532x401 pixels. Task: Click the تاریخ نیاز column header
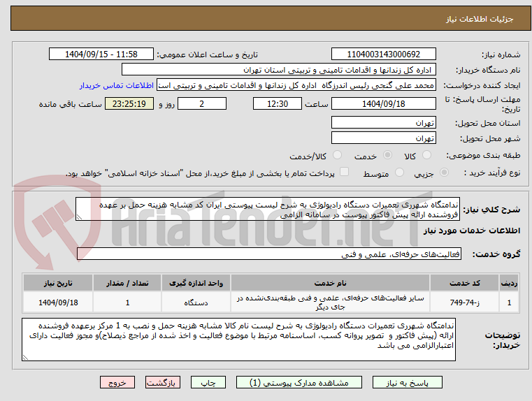(58, 283)
